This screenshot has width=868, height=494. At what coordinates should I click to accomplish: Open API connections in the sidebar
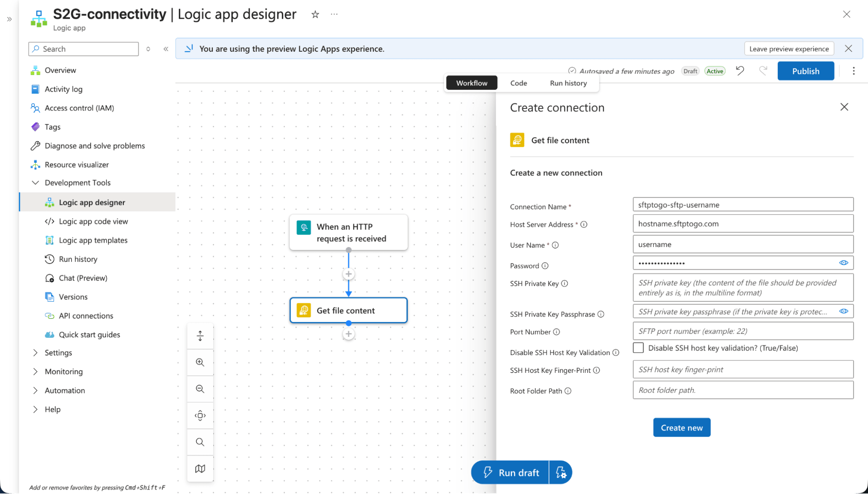tap(86, 316)
